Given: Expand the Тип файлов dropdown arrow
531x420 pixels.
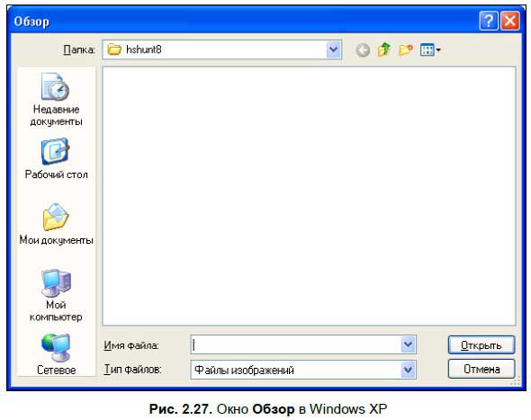Looking at the screenshot, I should (x=408, y=370).
